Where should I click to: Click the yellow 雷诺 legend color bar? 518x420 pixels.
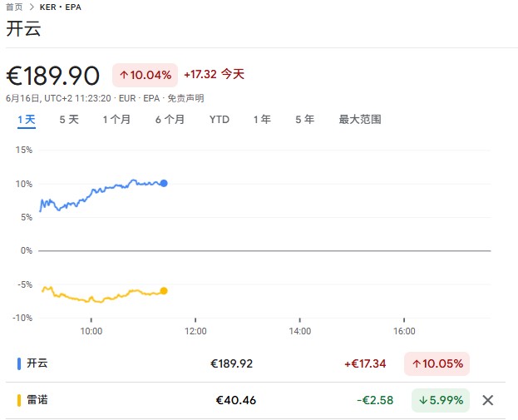(x=19, y=401)
